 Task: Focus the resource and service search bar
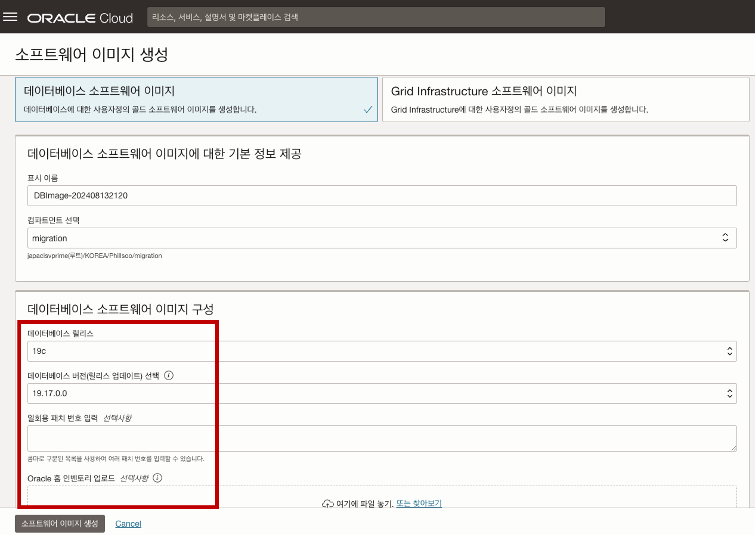click(x=376, y=17)
